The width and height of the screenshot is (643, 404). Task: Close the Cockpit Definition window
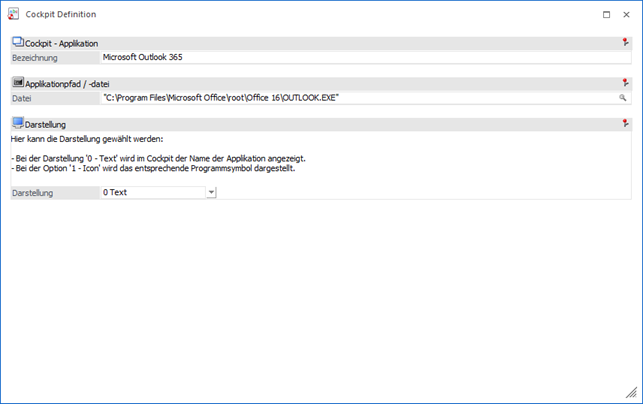point(626,15)
